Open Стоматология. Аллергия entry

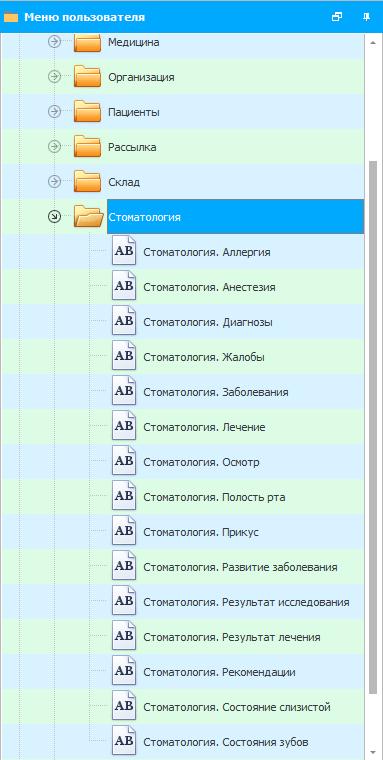coord(207,253)
